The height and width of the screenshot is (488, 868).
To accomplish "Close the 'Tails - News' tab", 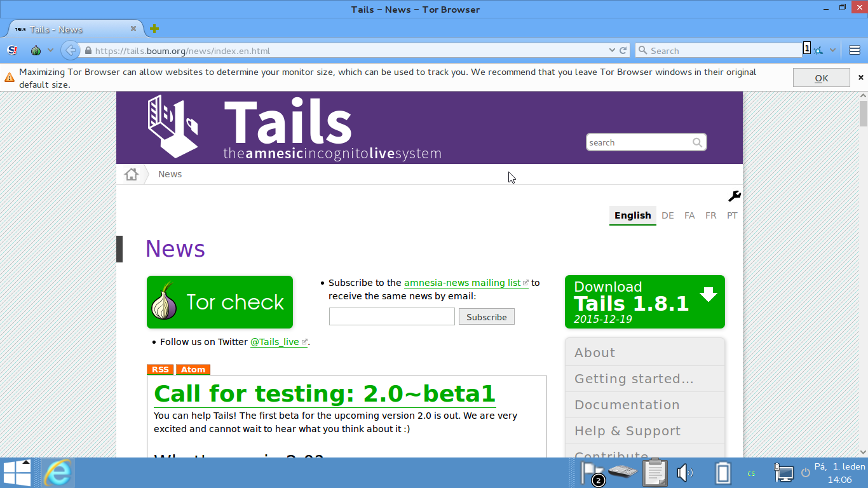I will 133,29.
